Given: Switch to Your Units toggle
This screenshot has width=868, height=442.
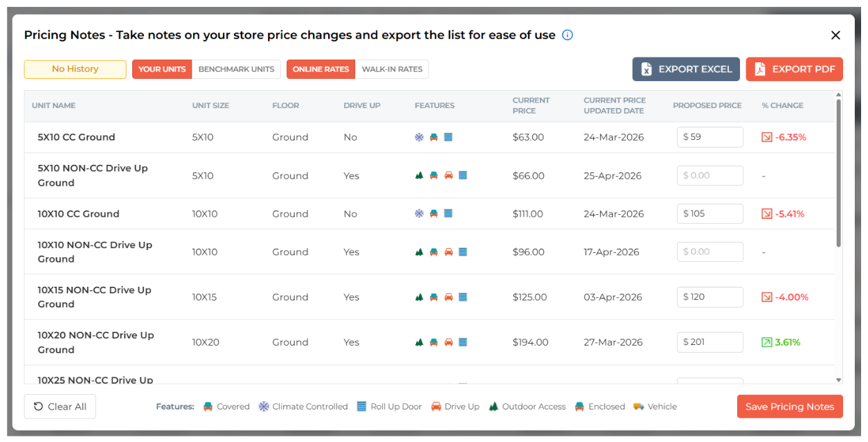Looking at the screenshot, I should coord(162,69).
